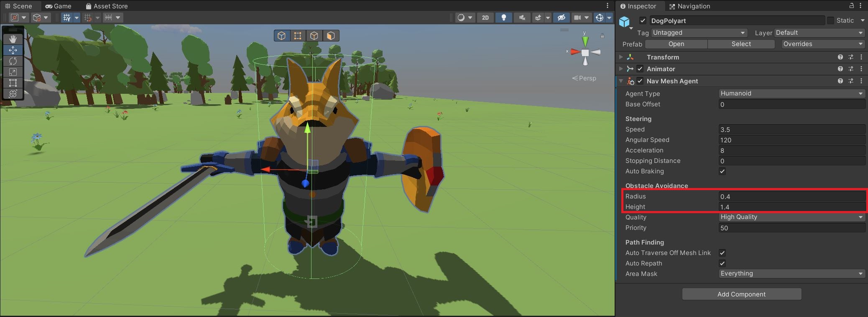Click the snap increment ruler icon

click(x=109, y=18)
